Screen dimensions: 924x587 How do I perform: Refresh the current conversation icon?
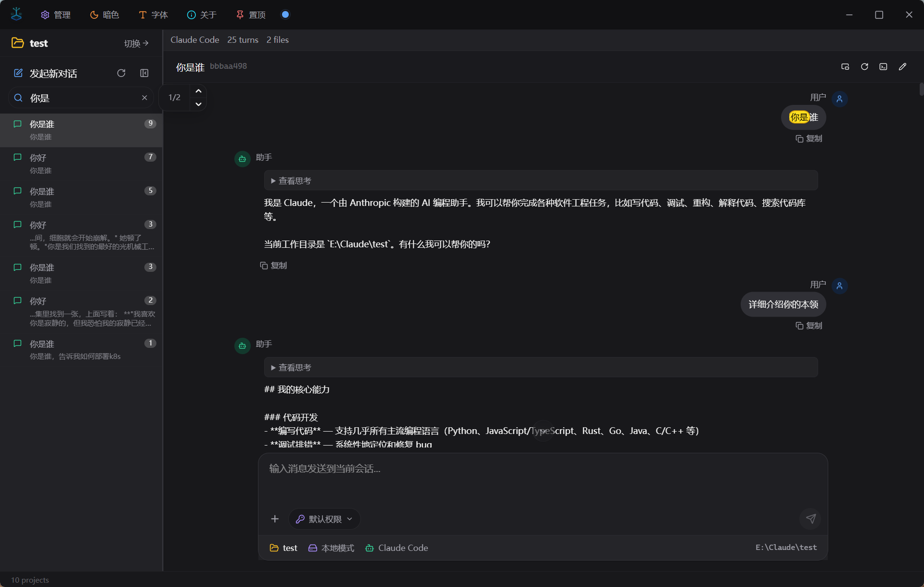(864, 67)
